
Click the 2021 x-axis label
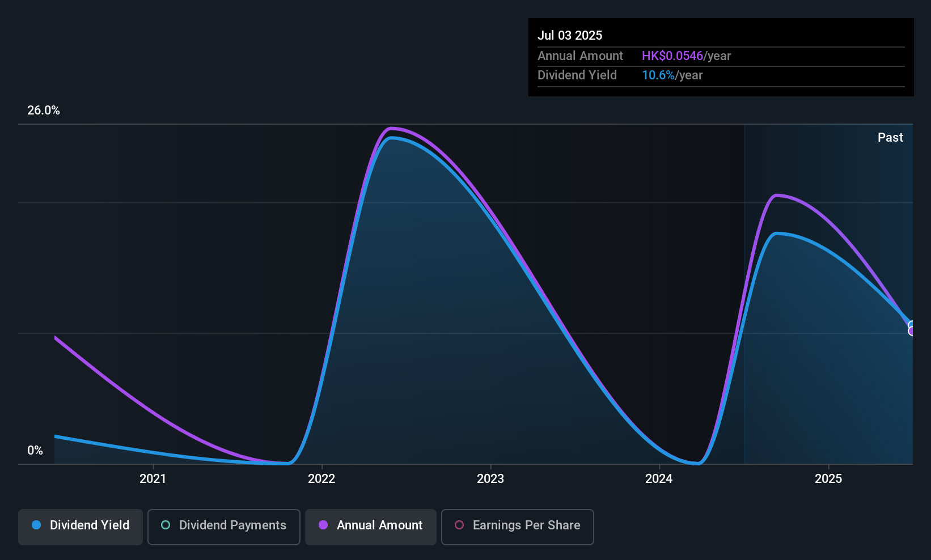153,479
